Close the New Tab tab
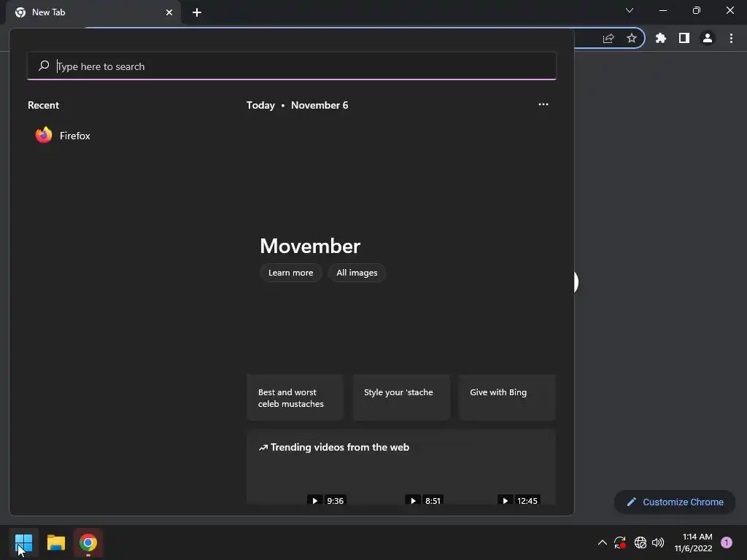 [x=169, y=12]
